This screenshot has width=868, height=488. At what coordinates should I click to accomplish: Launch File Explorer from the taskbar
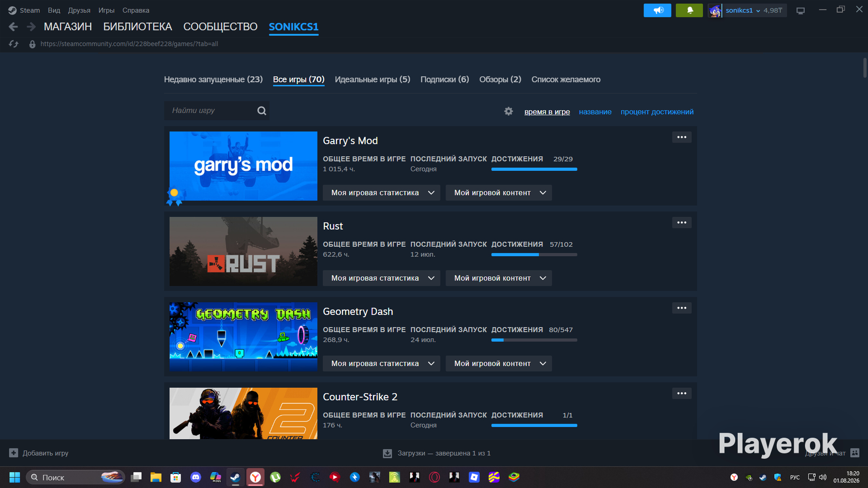coord(156,477)
